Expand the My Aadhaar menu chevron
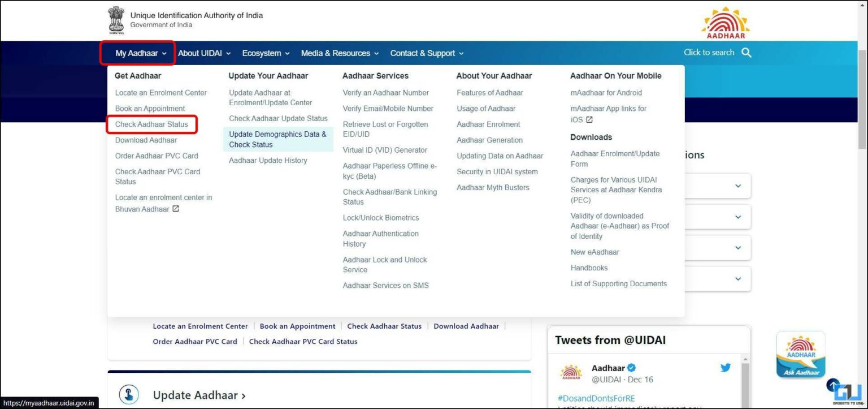This screenshot has height=409, width=868. 164,53
